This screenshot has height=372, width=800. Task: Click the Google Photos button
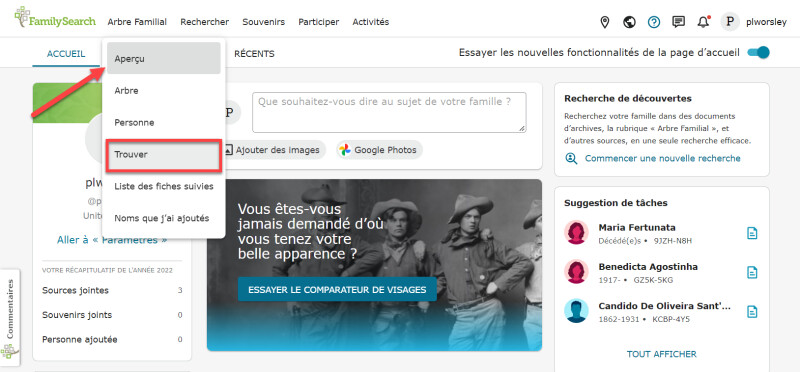coord(379,150)
